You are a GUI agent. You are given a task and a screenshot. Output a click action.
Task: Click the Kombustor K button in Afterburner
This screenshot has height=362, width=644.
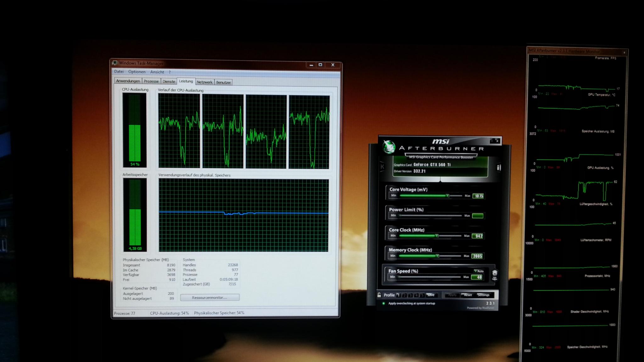[383, 167]
